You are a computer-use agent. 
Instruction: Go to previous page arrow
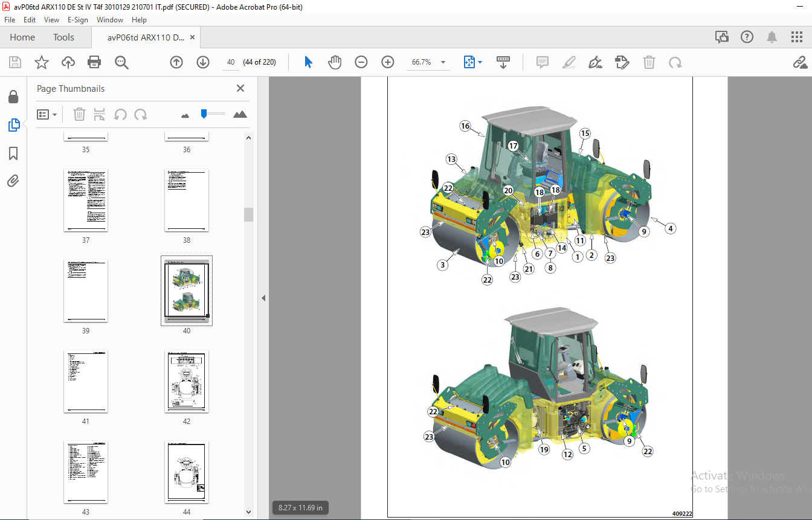click(x=176, y=62)
